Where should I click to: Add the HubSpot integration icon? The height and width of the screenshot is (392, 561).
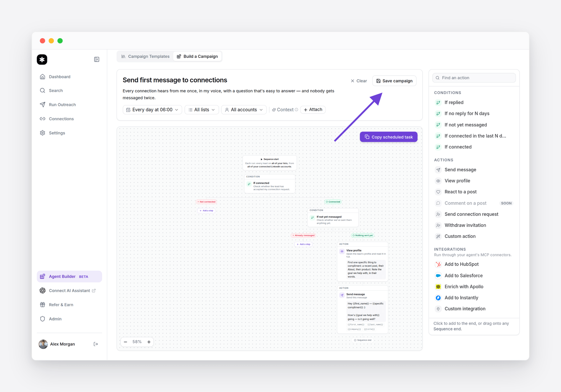coord(438,264)
